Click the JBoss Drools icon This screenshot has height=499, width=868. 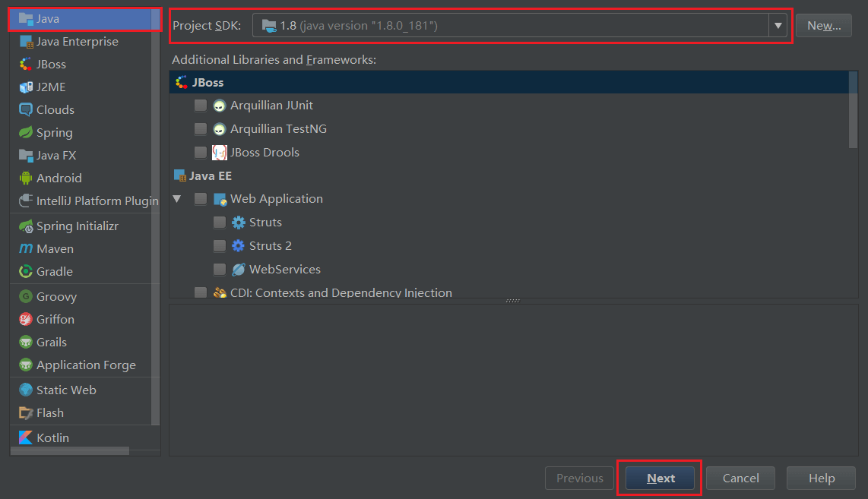pyautogui.click(x=219, y=152)
